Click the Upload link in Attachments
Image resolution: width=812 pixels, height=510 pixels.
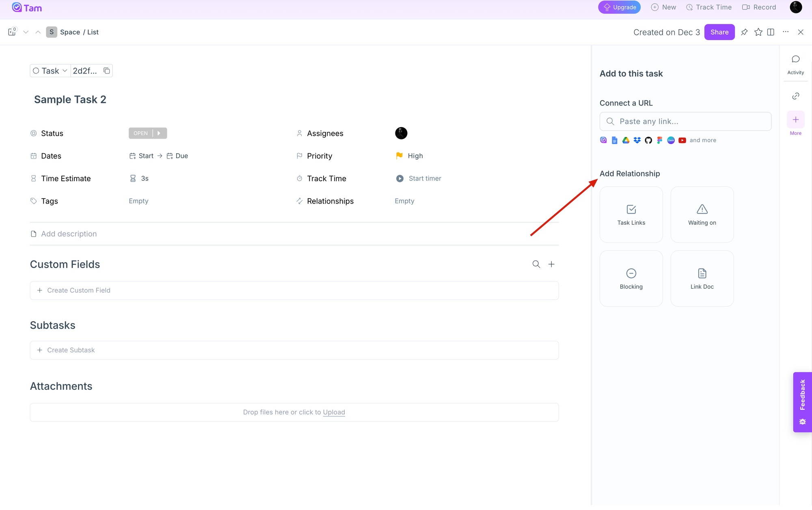coord(334,412)
